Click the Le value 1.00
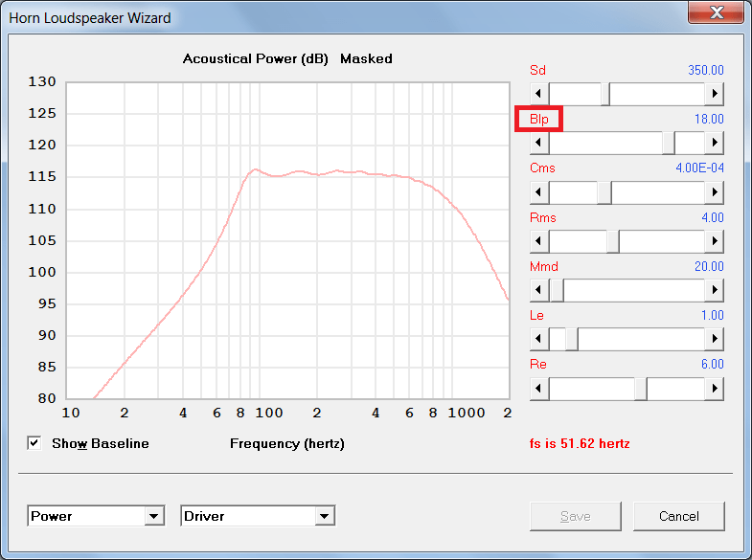 pyautogui.click(x=712, y=315)
